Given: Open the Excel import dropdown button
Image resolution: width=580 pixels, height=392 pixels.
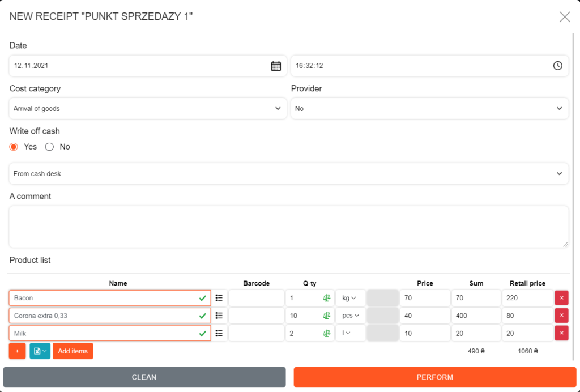Looking at the screenshot, I should point(40,351).
